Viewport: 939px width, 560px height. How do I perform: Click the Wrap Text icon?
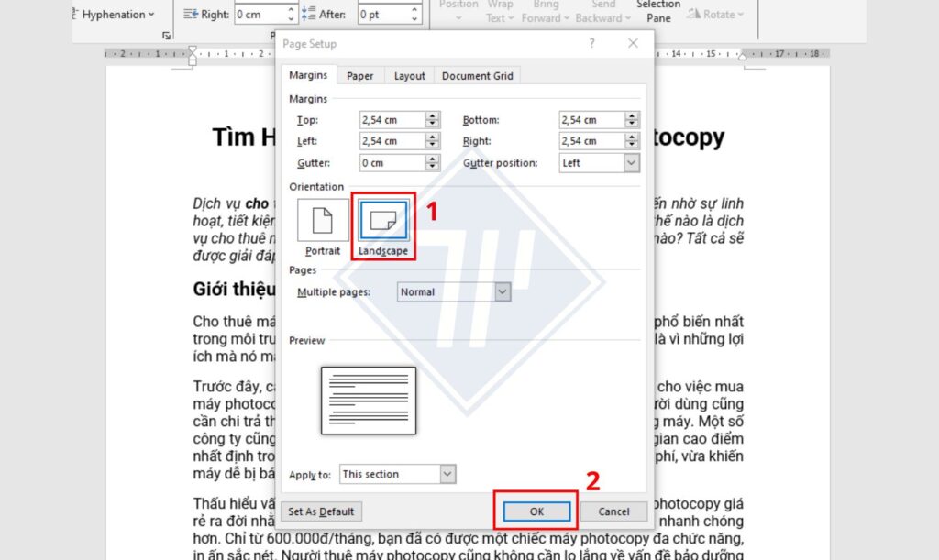click(500, 11)
